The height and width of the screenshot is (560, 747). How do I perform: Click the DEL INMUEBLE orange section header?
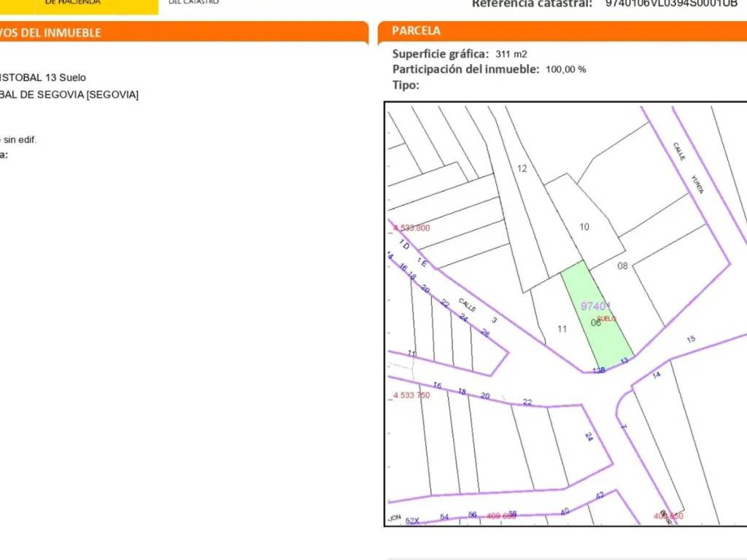pyautogui.click(x=51, y=33)
